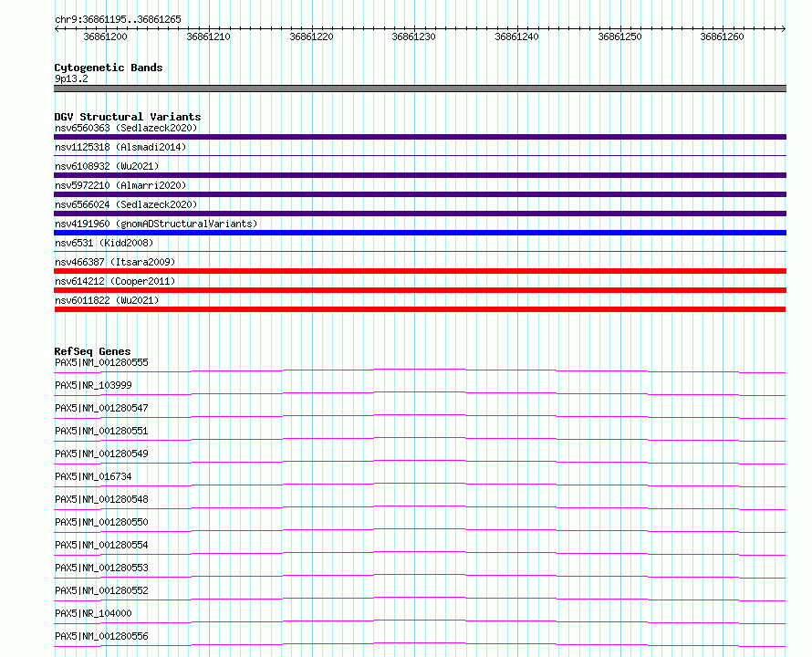The image size is (812, 657).
Task: Open variant nsv6108932 (Wu2021) label
Action: [107, 166]
